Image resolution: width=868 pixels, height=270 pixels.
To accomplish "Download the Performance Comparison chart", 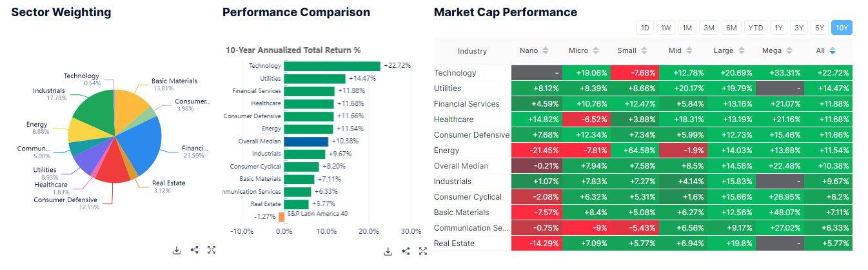I will pos(388,251).
